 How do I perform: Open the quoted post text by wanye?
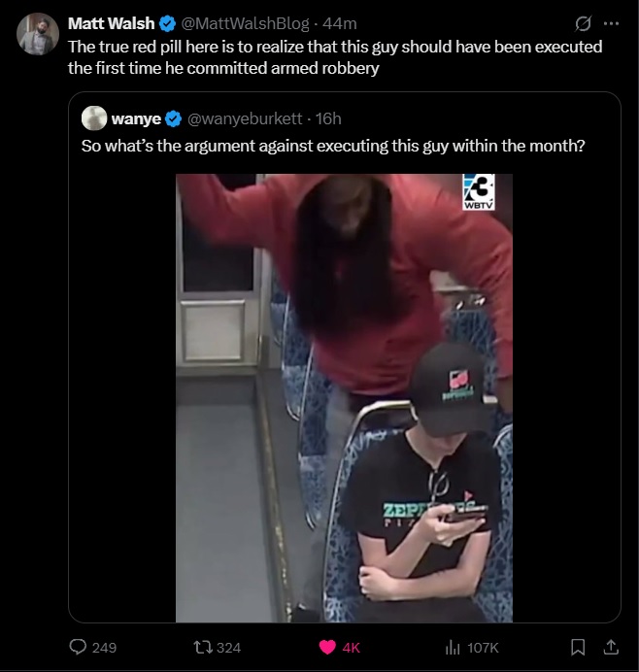tap(333, 146)
